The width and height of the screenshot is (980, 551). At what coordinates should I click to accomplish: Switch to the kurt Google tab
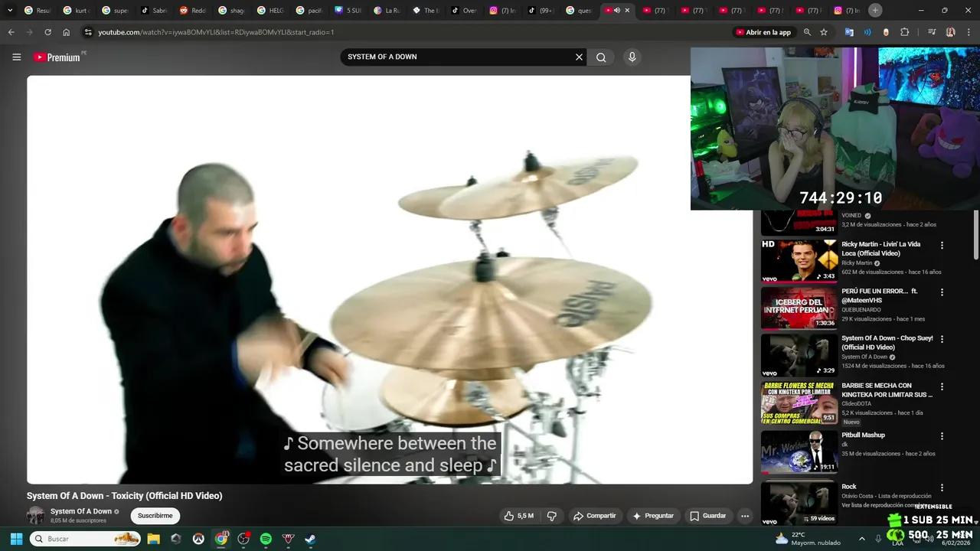click(x=76, y=11)
